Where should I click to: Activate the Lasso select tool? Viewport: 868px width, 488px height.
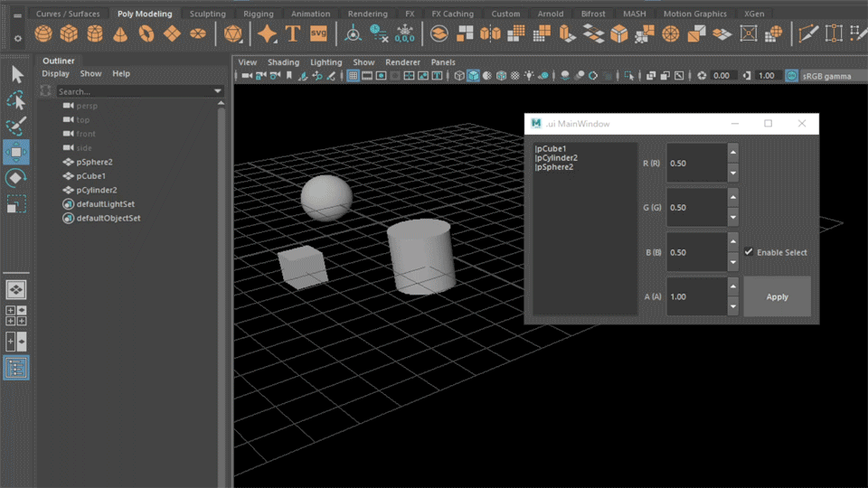tap(16, 100)
